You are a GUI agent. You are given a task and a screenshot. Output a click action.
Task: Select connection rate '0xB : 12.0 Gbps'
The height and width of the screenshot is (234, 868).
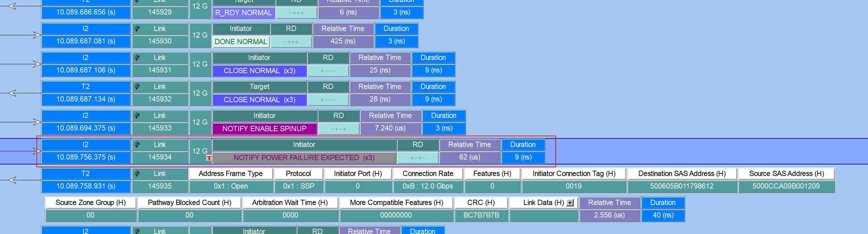pyautogui.click(x=428, y=186)
